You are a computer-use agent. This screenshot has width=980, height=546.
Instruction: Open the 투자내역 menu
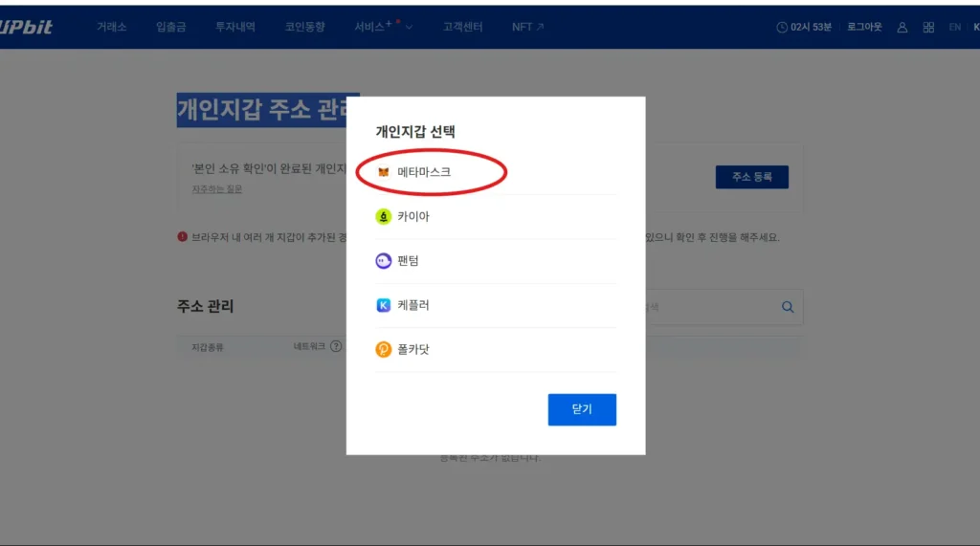(x=235, y=27)
